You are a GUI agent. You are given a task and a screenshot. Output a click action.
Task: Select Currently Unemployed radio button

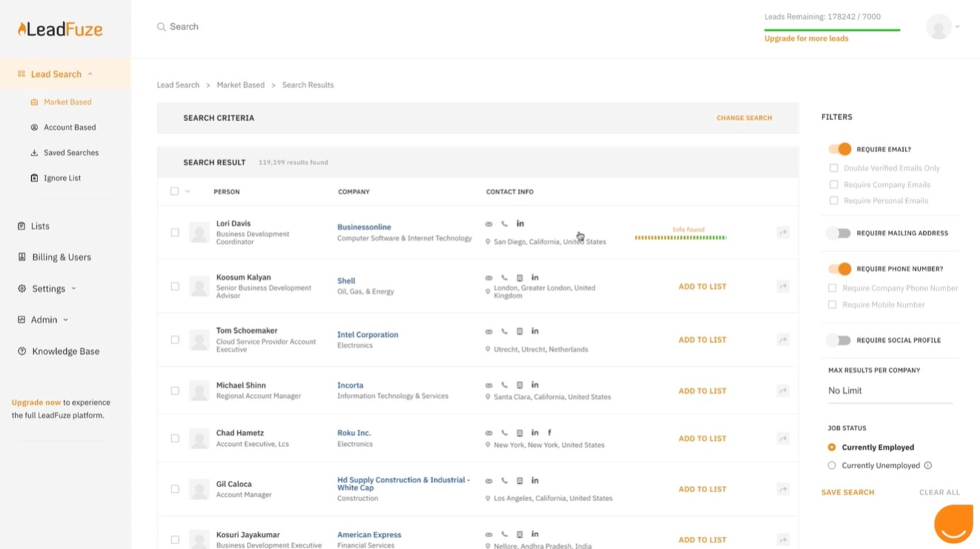coord(832,465)
